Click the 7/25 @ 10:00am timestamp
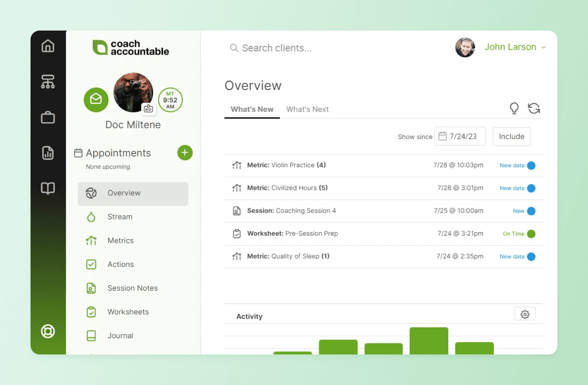This screenshot has width=588, height=385. (x=458, y=211)
